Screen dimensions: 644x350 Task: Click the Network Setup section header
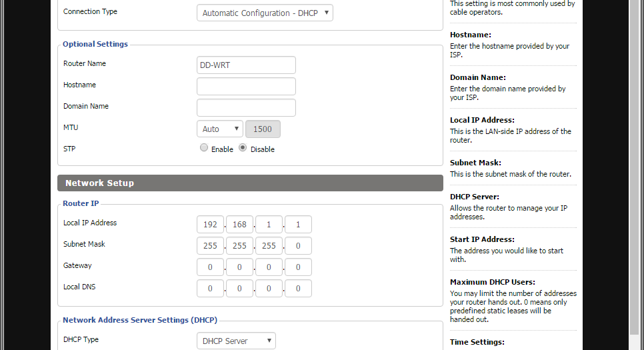pos(250,183)
